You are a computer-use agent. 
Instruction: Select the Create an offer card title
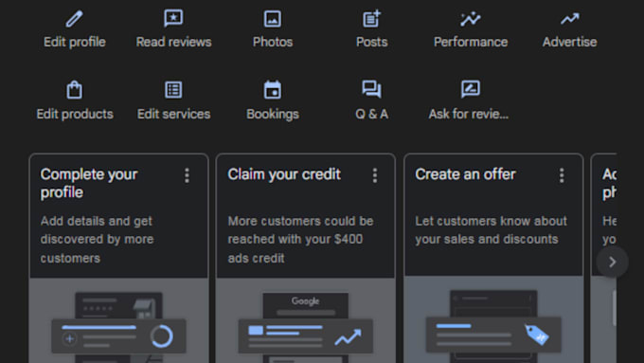pos(465,174)
